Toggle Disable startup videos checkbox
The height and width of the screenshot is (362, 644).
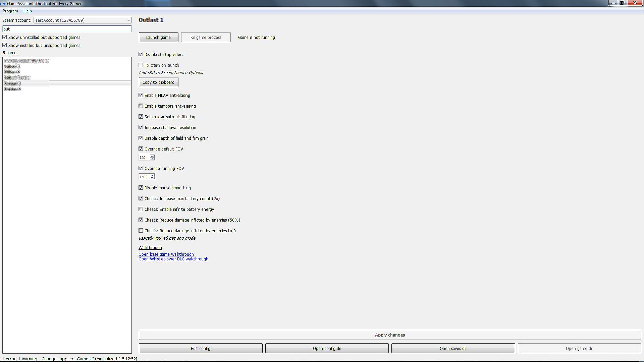tap(141, 54)
